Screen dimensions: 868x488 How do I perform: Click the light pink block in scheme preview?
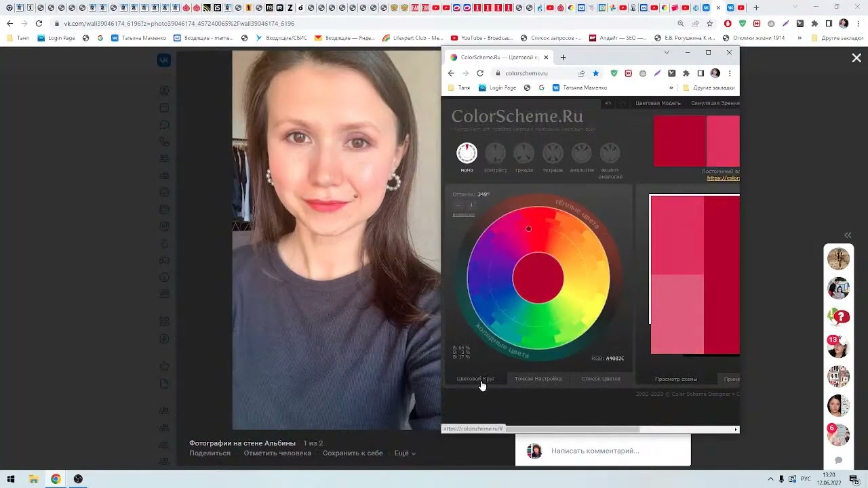[x=677, y=314]
